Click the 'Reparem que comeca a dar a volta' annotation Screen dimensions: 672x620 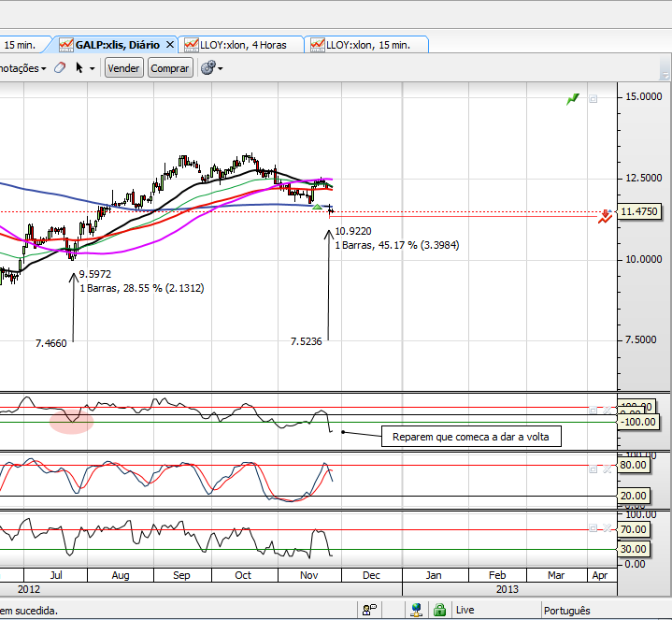tap(471, 437)
